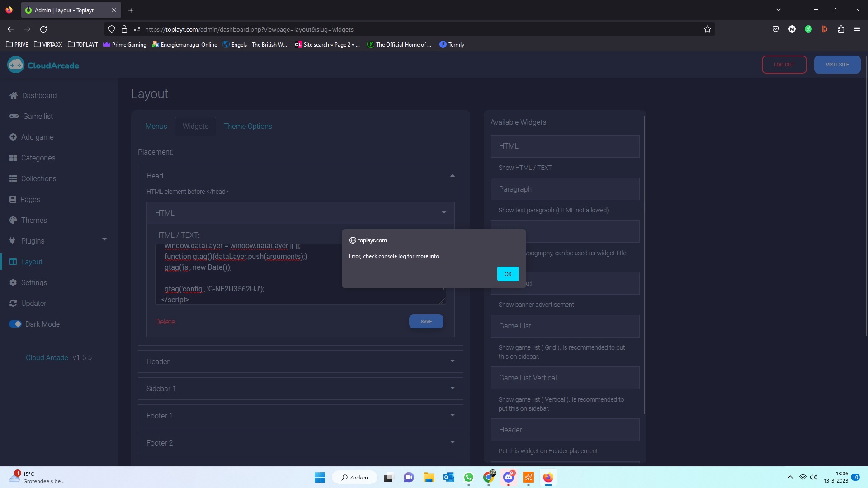Select the Game List Vertical widget

coord(565,378)
